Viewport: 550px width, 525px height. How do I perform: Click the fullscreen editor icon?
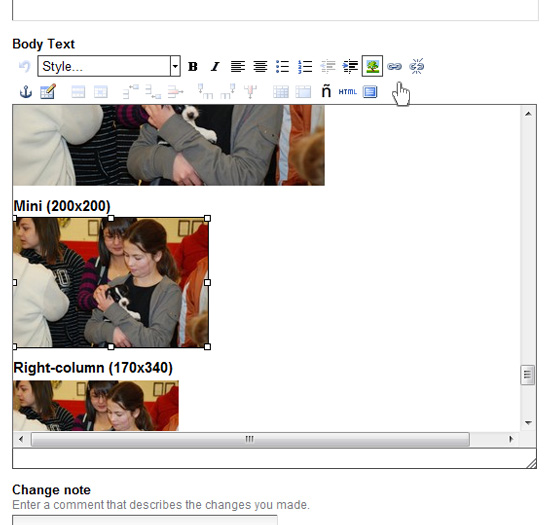click(x=370, y=92)
